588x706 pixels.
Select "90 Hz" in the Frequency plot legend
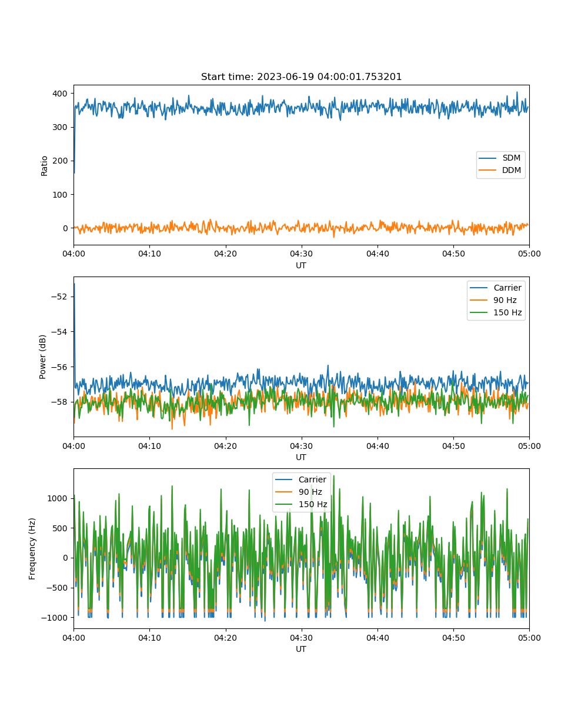click(x=310, y=492)
